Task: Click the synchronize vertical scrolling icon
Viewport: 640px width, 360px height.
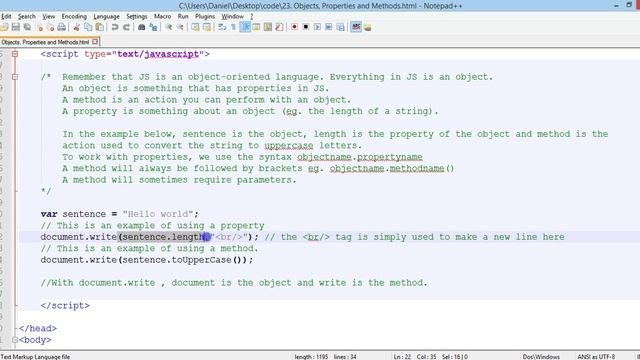Action: [x=196, y=27]
